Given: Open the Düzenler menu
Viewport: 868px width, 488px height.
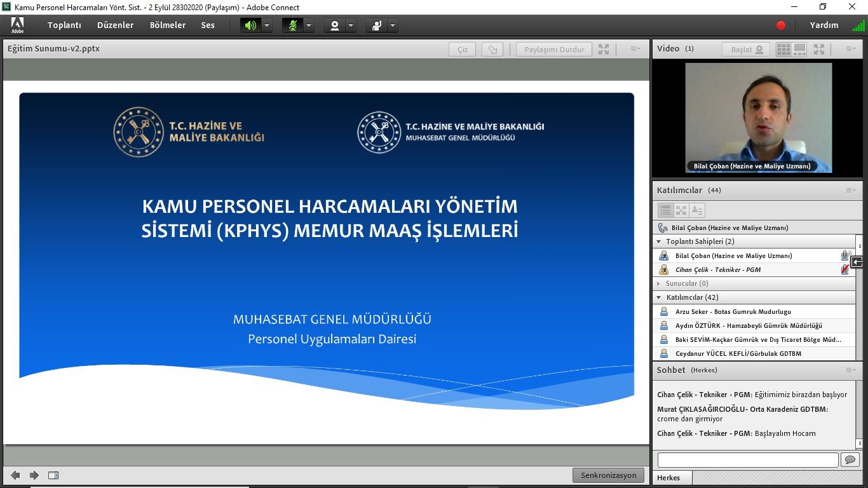Looking at the screenshot, I should 115,25.
